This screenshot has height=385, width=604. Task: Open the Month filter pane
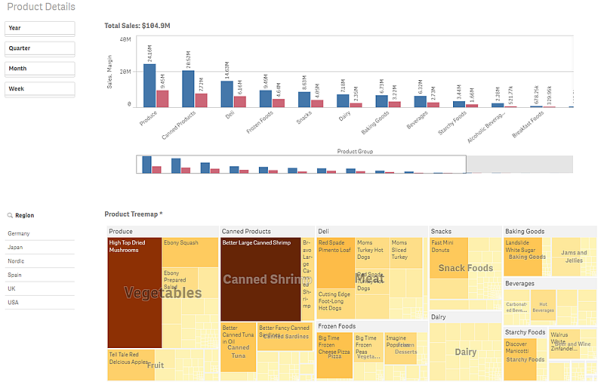tap(40, 69)
